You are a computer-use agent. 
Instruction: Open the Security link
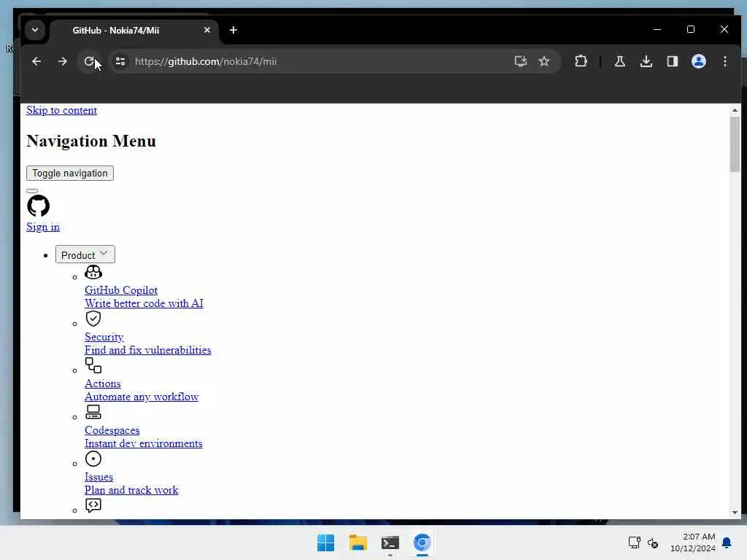104,337
